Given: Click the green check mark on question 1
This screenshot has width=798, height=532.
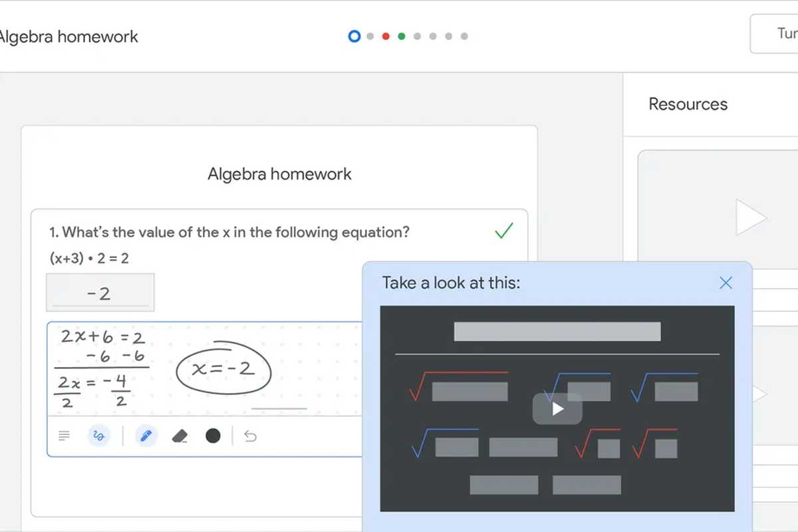Looking at the screenshot, I should (504, 231).
